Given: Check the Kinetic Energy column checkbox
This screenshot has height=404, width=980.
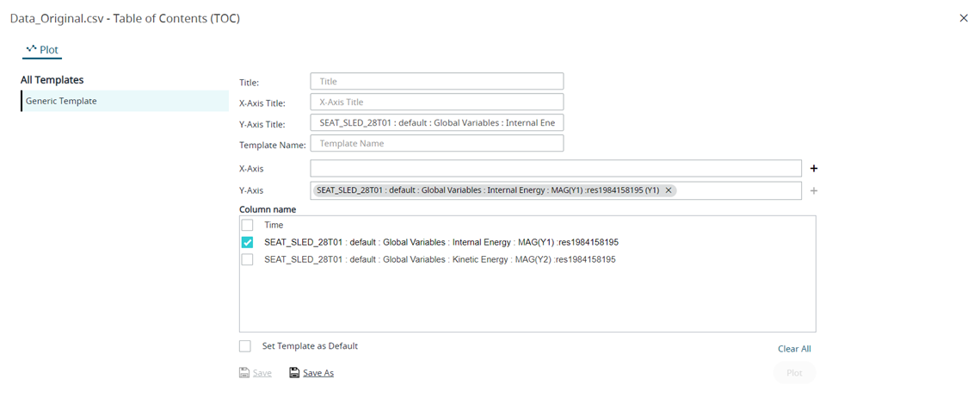Looking at the screenshot, I should (248, 259).
